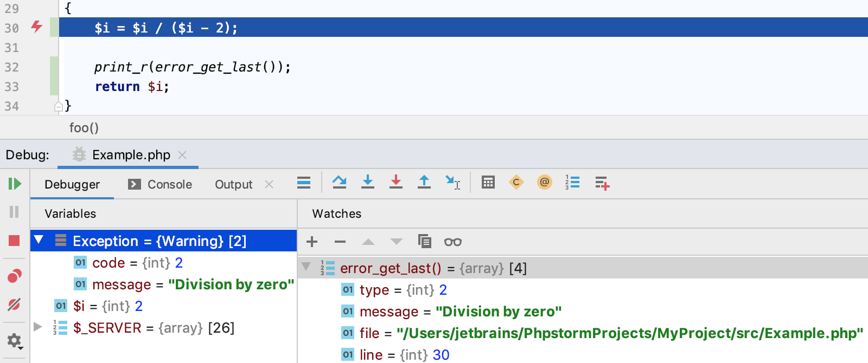Fold the function at line 34
This screenshot has height=363, width=868.
click(x=58, y=107)
